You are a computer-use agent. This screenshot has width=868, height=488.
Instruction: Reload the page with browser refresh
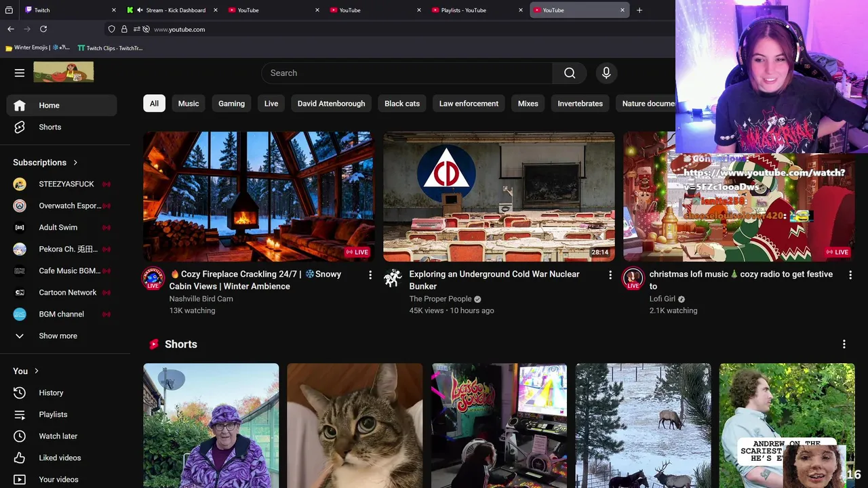coord(43,29)
